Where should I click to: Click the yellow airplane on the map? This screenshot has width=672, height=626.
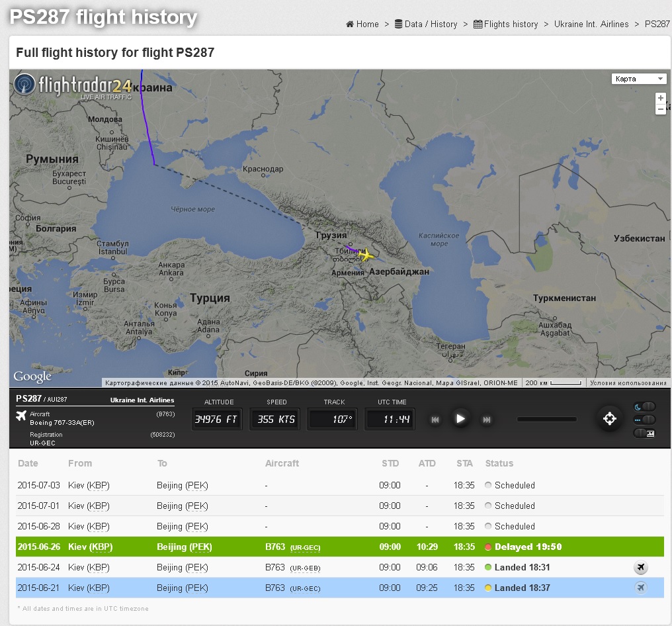coord(364,255)
